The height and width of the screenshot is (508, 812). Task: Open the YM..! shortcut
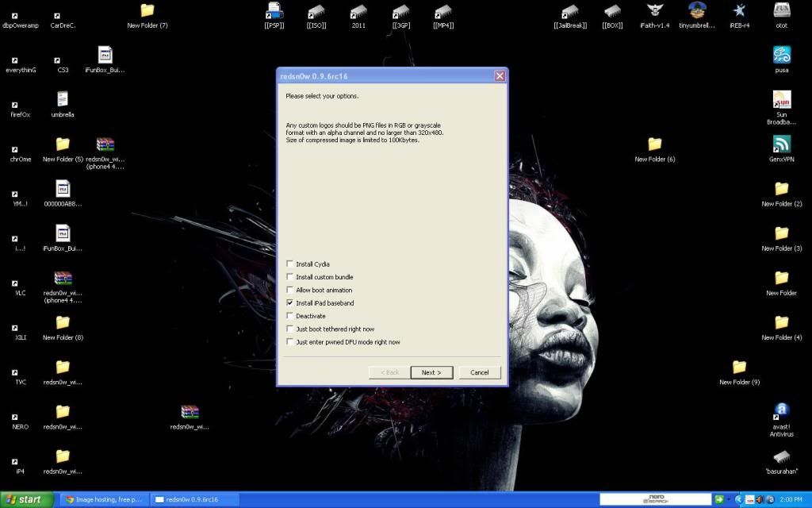(x=21, y=198)
